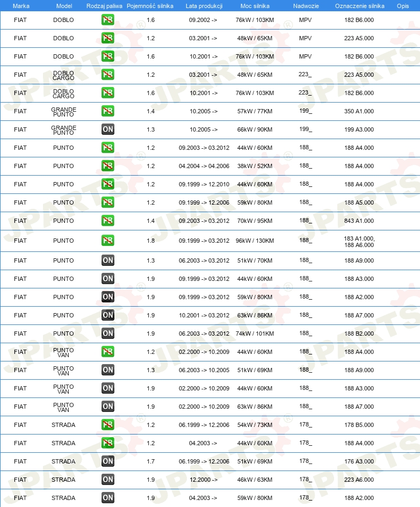Click the production dates 09.1999 -> 12.2010
420x507 pixels.
coord(204,184)
